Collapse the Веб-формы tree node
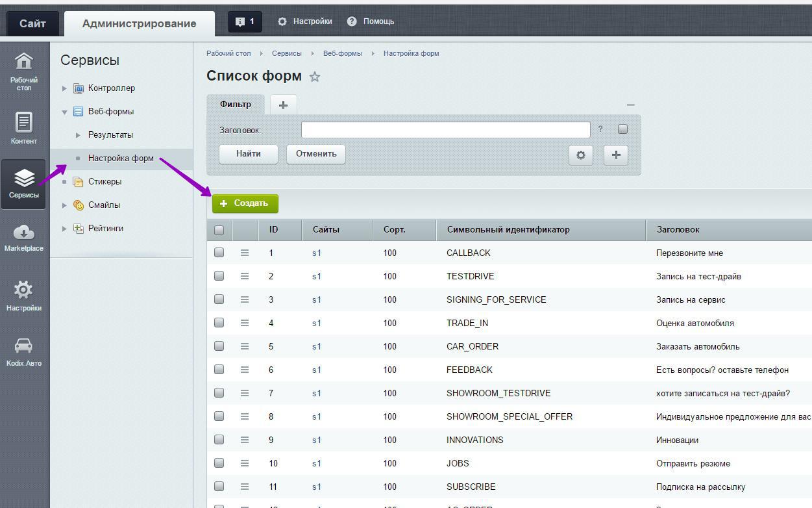This screenshot has width=812, height=508. (64, 112)
